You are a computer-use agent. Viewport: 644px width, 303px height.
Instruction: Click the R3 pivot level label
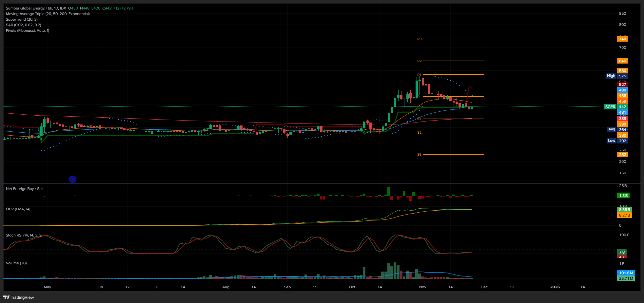(419, 39)
